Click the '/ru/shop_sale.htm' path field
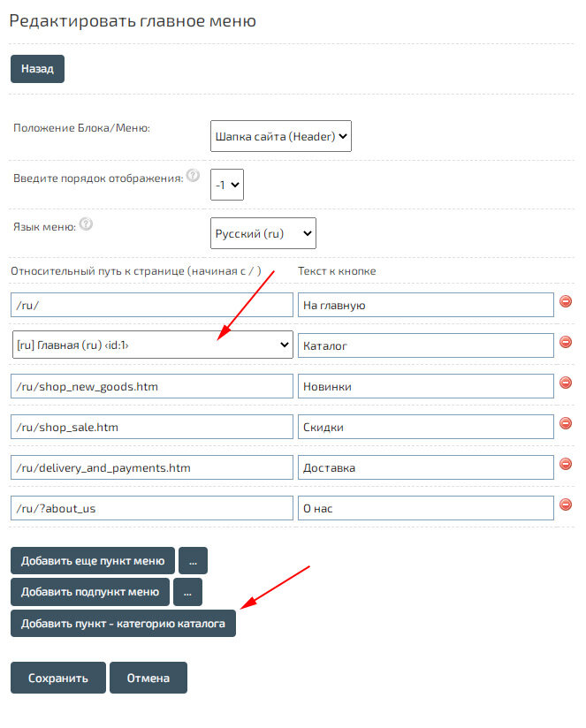Viewport: 586px width, 728px height. pyautogui.click(x=153, y=427)
